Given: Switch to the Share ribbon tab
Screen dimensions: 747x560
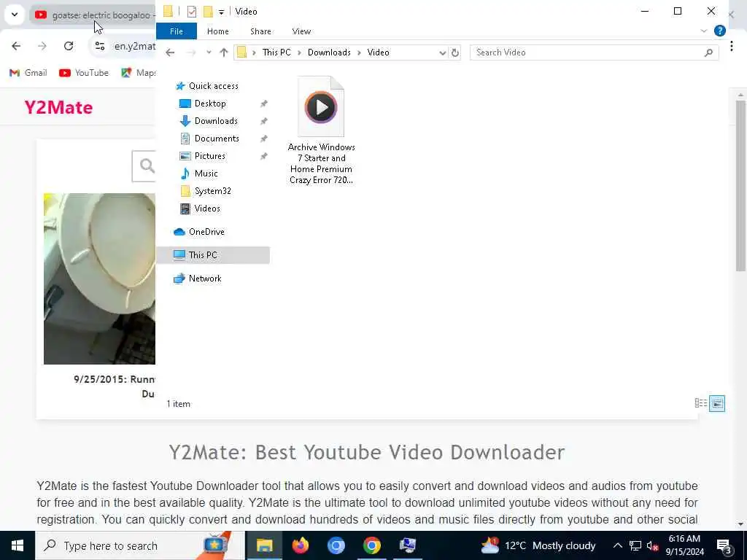Looking at the screenshot, I should pos(260,31).
